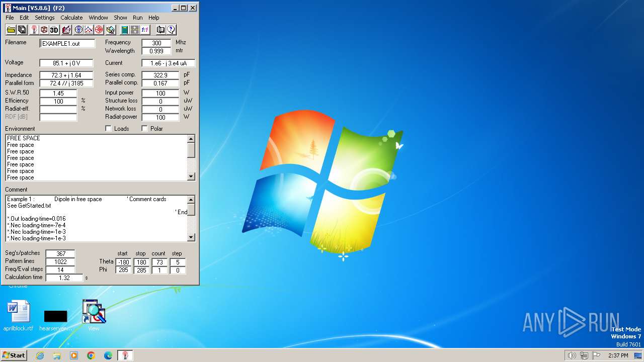644x362 pixels.
Task: Select FREE SPACE line in Environment list
Action: coord(24,138)
